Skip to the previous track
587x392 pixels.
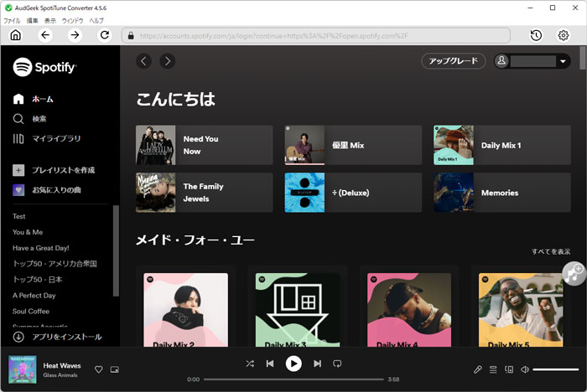270,364
